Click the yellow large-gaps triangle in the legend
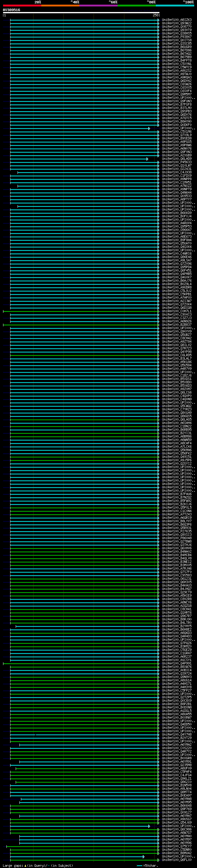This screenshot has width=197, height=868. (x=25, y=866)
